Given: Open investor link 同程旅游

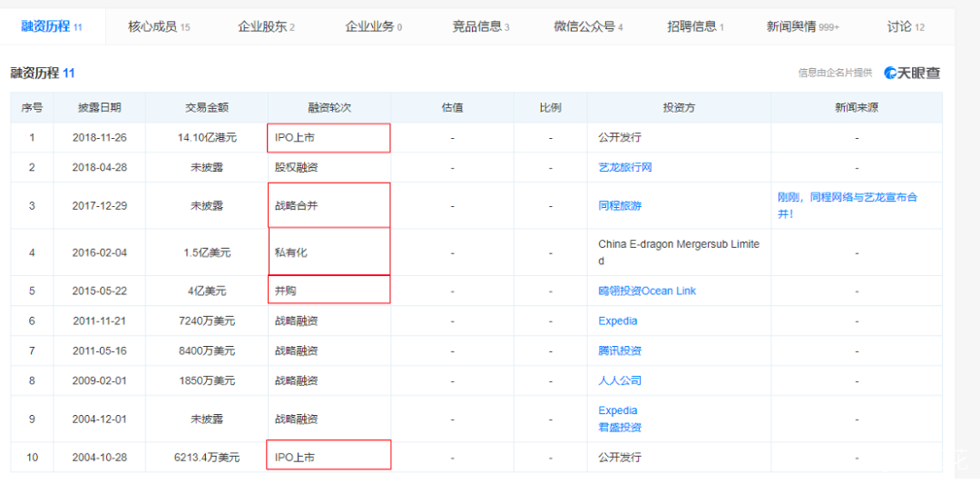Looking at the screenshot, I should tap(620, 206).
